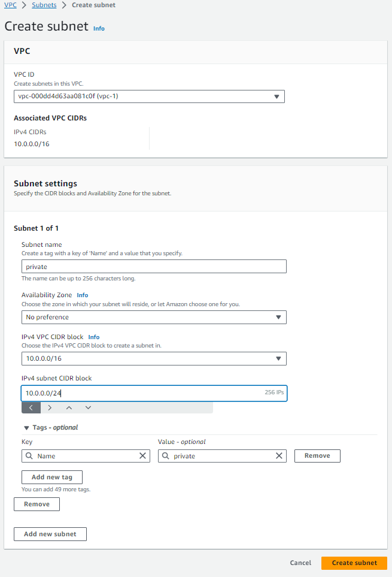Click the 256 IPs indicator text
This screenshot has height=577, width=392.
pos(274,392)
